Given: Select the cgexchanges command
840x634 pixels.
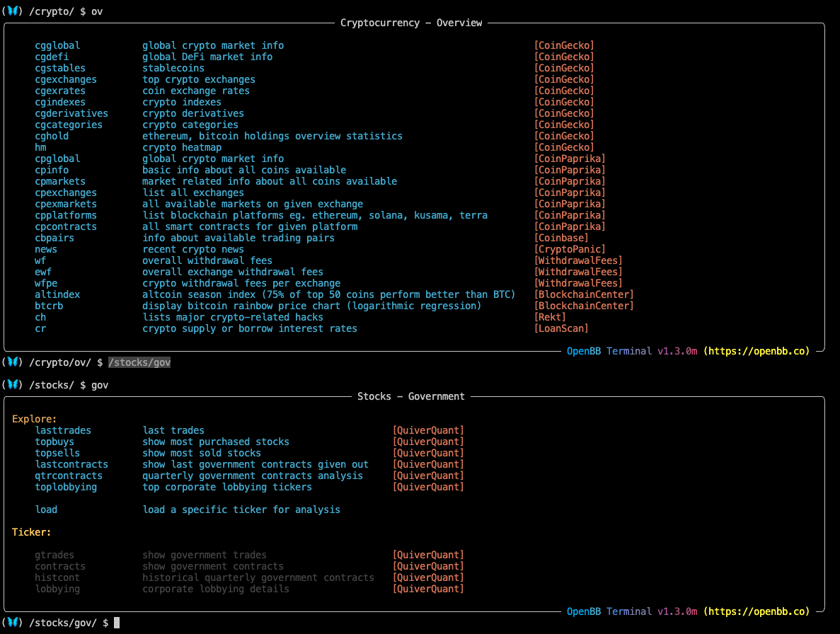Looking at the screenshot, I should [x=66, y=79].
